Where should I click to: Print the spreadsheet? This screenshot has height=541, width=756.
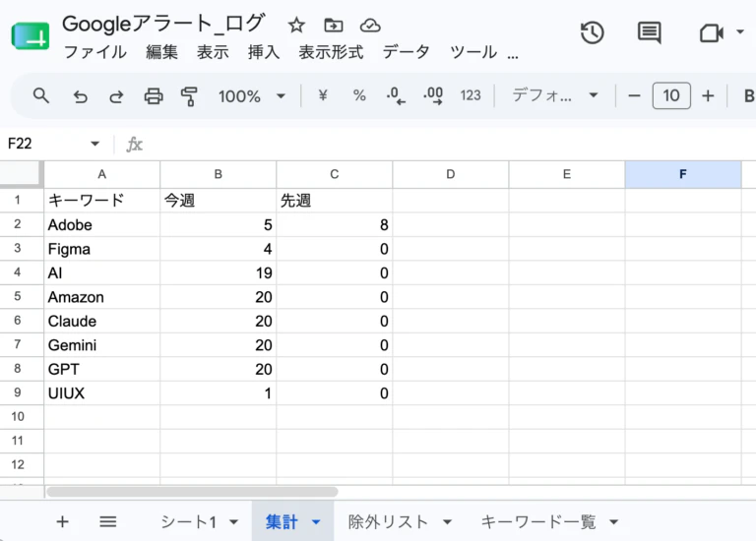(154, 96)
